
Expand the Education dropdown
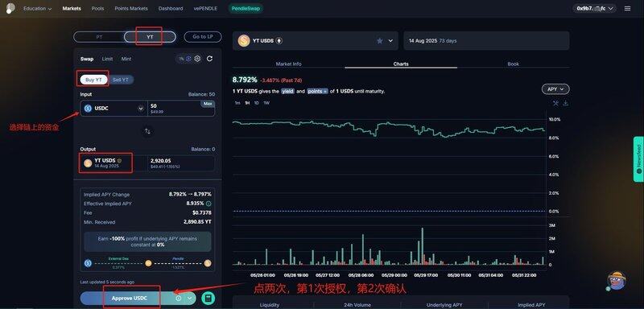click(37, 8)
